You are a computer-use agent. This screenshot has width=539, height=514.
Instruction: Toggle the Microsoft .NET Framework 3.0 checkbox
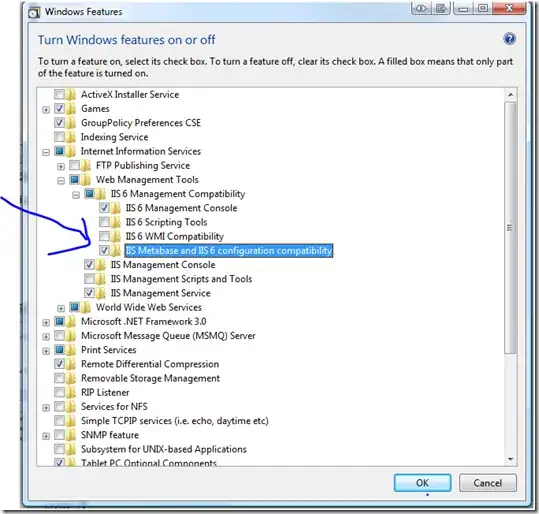coord(59,321)
